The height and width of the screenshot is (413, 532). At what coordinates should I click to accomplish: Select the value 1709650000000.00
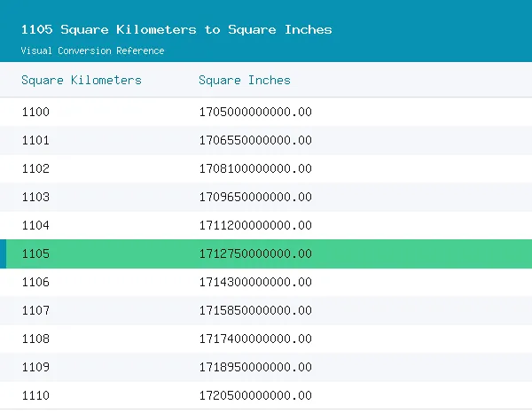255,197
